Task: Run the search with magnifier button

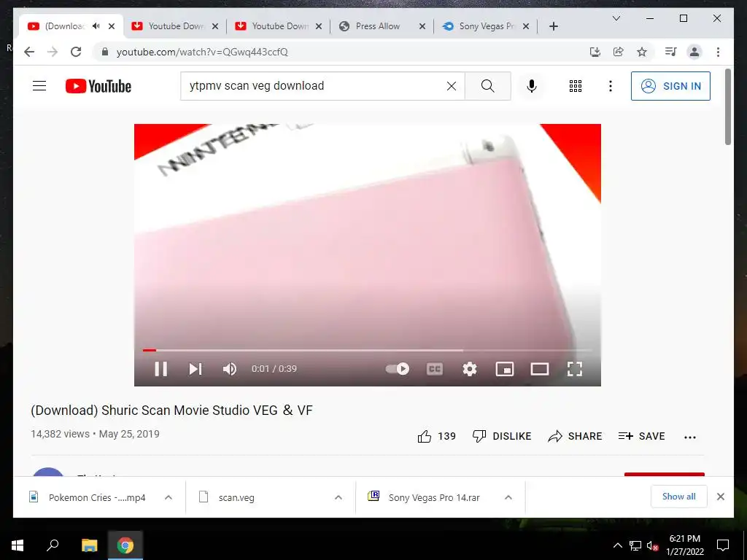Action: coord(488,86)
